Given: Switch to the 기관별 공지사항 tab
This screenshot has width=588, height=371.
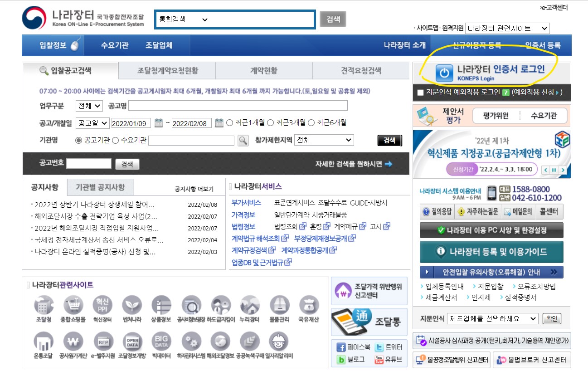Looking at the screenshot, I should click(100, 187).
